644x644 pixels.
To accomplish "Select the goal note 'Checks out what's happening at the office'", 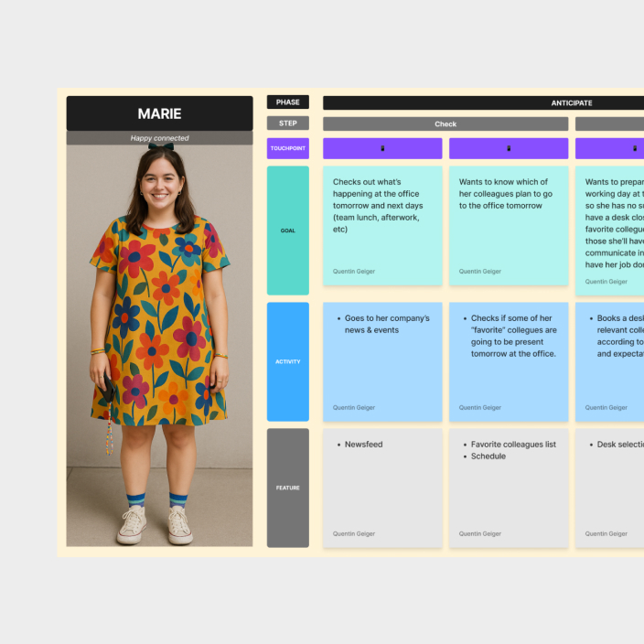I will click(x=382, y=225).
